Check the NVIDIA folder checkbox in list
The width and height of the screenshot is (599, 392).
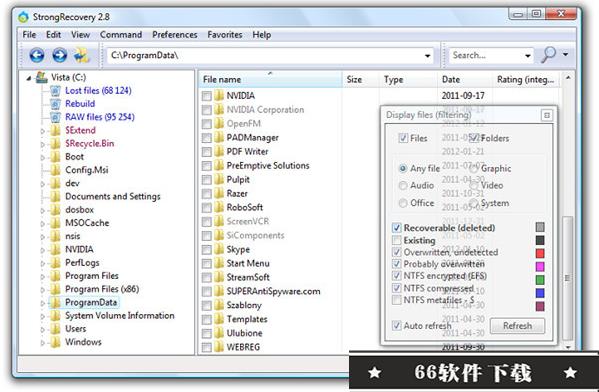tap(207, 96)
